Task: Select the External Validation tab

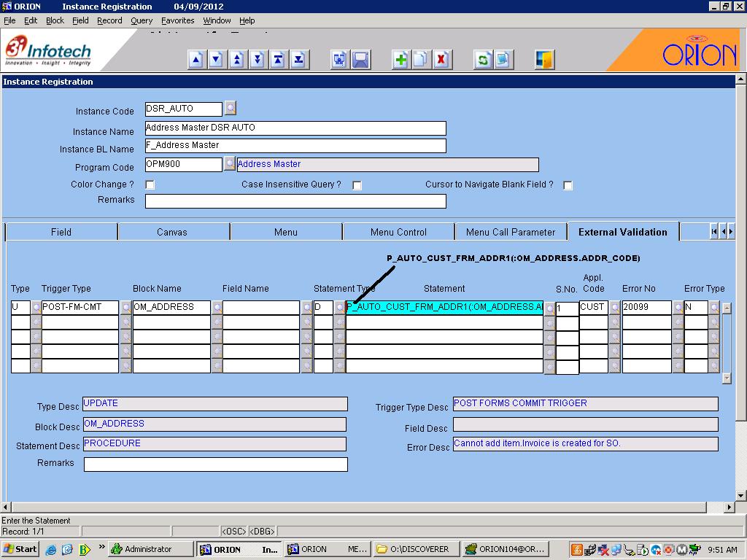Action: (623, 232)
